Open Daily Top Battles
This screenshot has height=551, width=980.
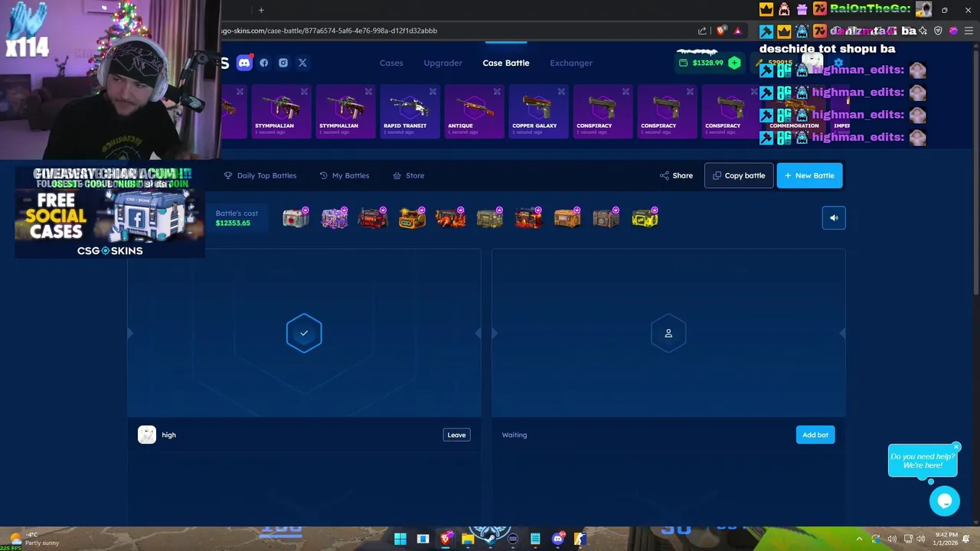(x=260, y=175)
